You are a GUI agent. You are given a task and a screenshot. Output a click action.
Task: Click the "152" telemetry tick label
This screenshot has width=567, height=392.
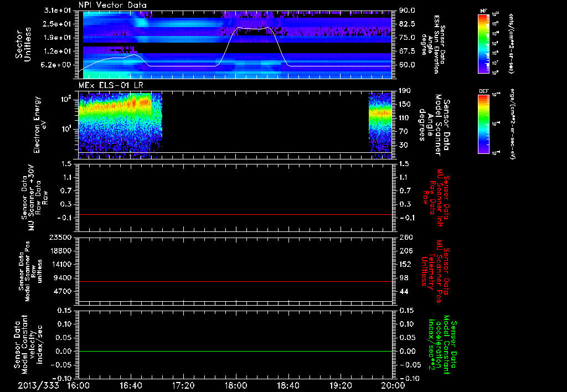(405, 264)
